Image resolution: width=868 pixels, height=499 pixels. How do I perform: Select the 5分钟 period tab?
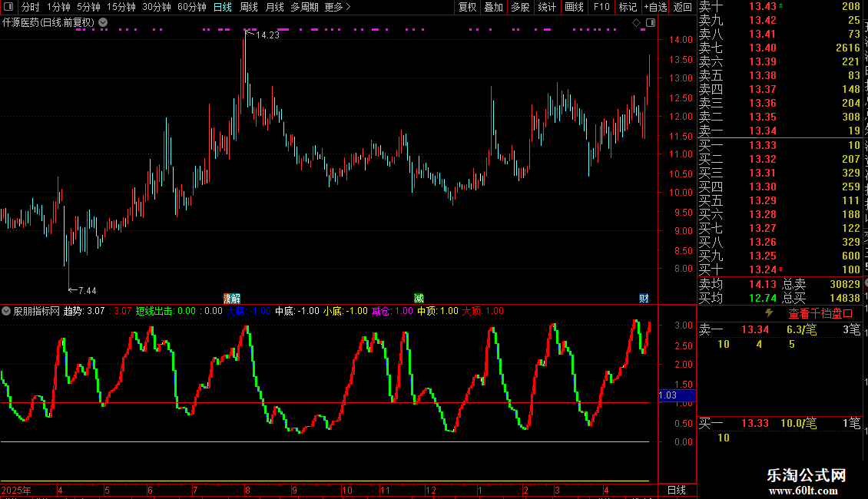tap(88, 7)
